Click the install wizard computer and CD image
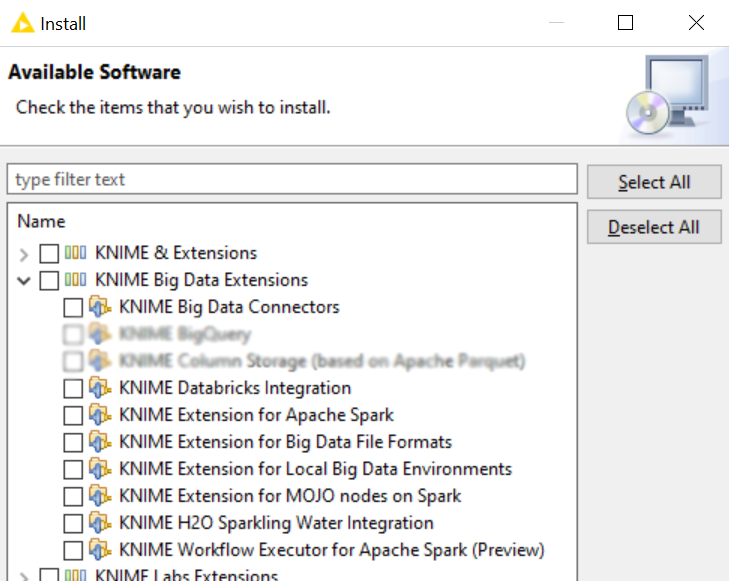 point(668,95)
